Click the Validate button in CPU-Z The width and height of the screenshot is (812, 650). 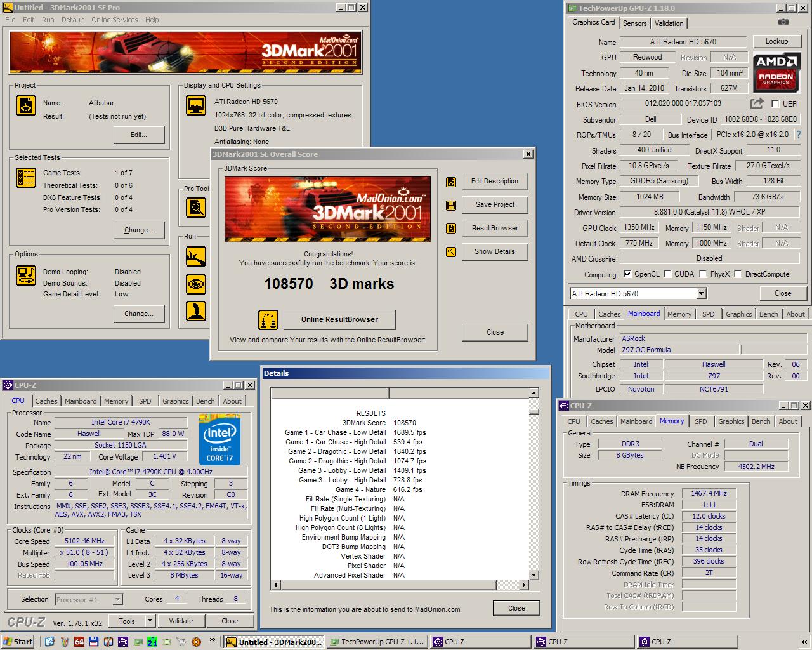pyautogui.click(x=181, y=621)
